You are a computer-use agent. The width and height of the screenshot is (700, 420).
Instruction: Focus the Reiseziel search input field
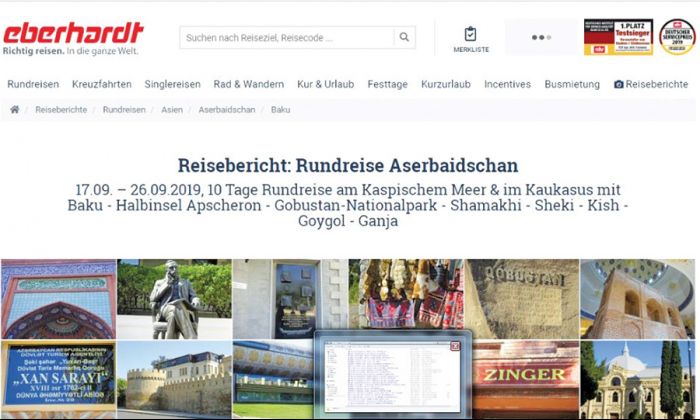[x=286, y=38]
